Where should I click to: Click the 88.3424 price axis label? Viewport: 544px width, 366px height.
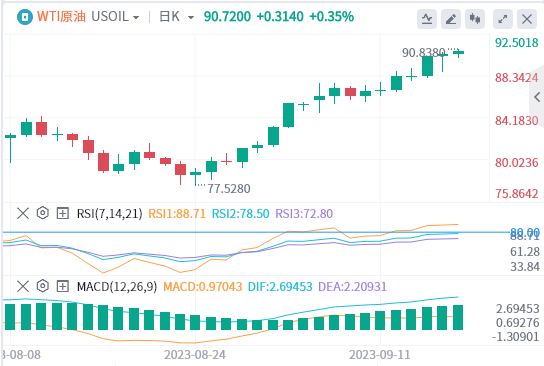[x=517, y=78]
